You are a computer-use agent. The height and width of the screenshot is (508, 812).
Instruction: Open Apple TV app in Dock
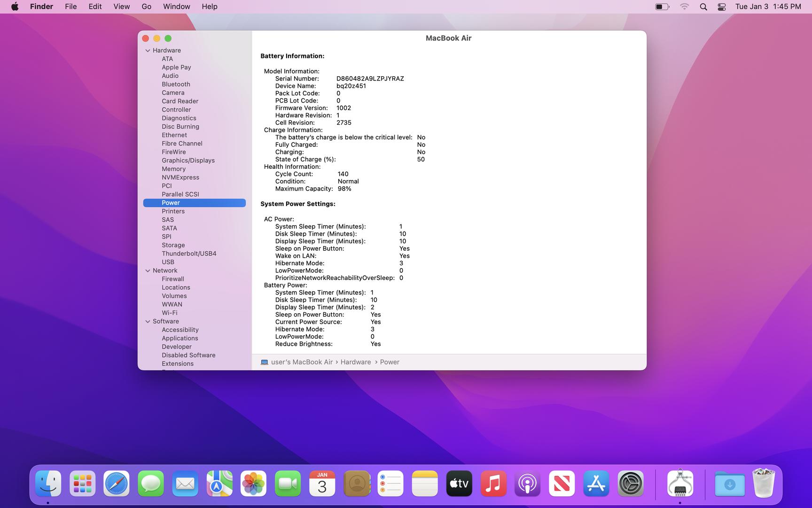point(459,484)
